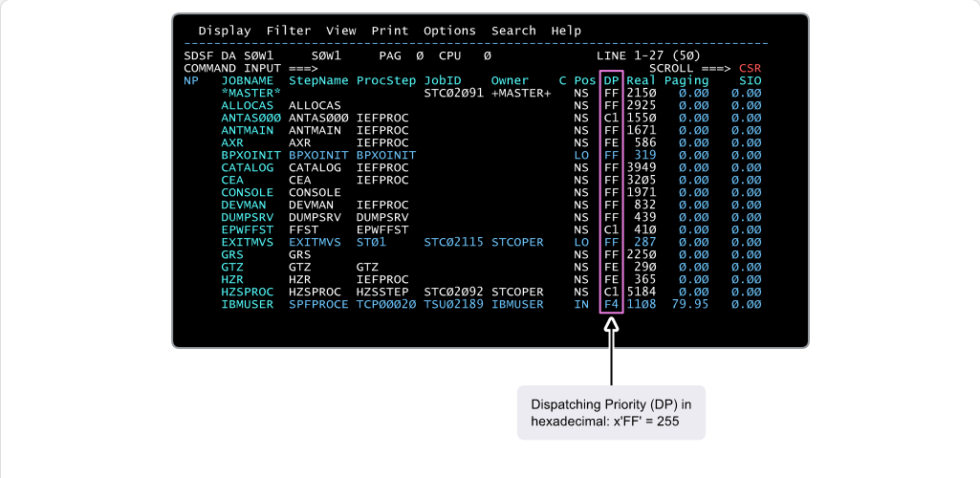Select the IBMUSER job name
Screen dimensions: 980x478
coord(247,304)
